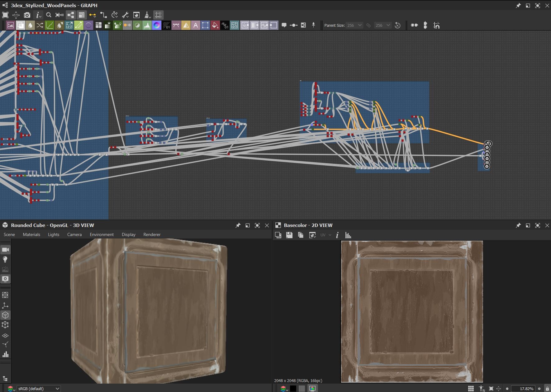Open the Environment menu in 3D view

[102, 234]
